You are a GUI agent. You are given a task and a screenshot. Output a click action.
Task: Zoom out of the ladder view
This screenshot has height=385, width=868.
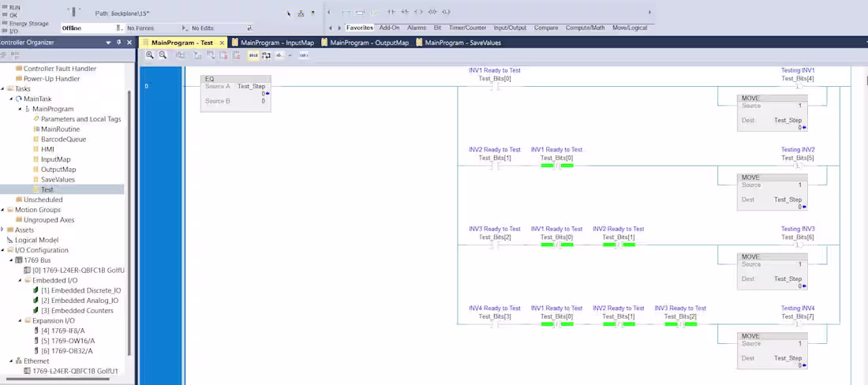163,54
